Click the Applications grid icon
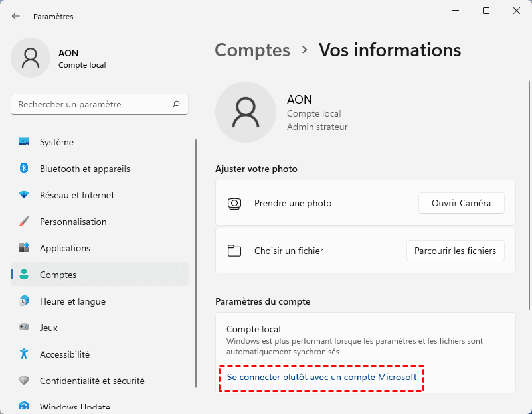 pos(24,248)
